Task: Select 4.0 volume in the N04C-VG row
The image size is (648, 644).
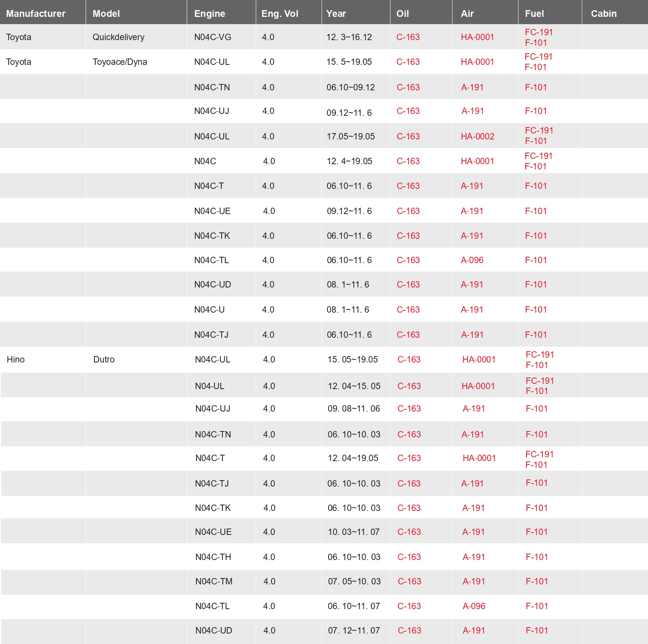Action: (268, 37)
